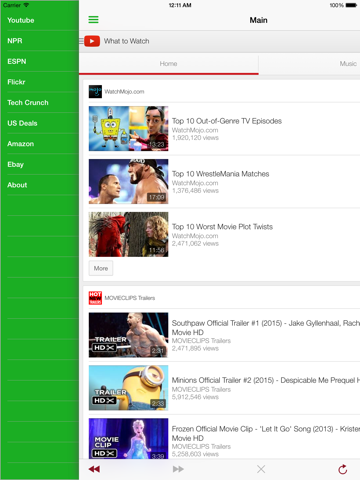The height and width of the screenshot is (480, 360).
Task: Open Frozen 'Let It Go' movie clip title
Action: [x=266, y=433]
